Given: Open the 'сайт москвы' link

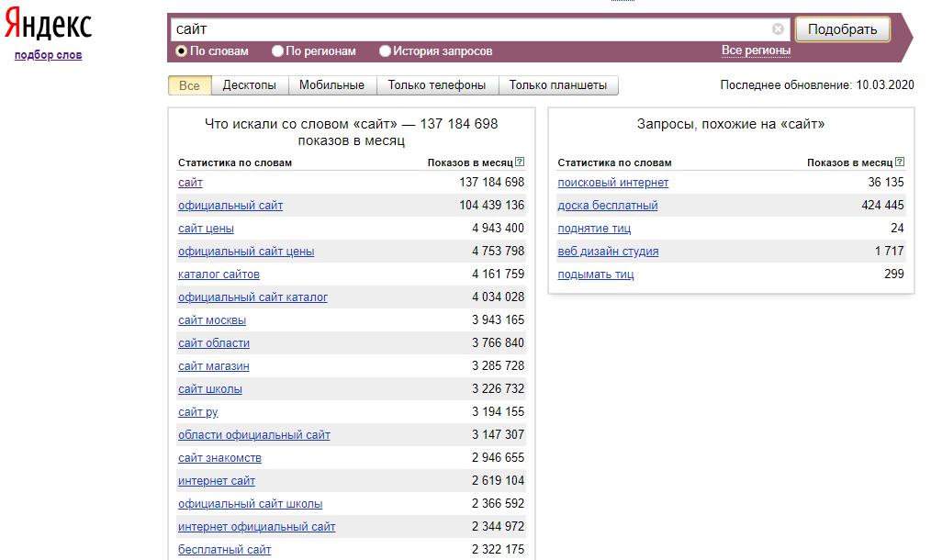Looking at the screenshot, I should coord(212,320).
